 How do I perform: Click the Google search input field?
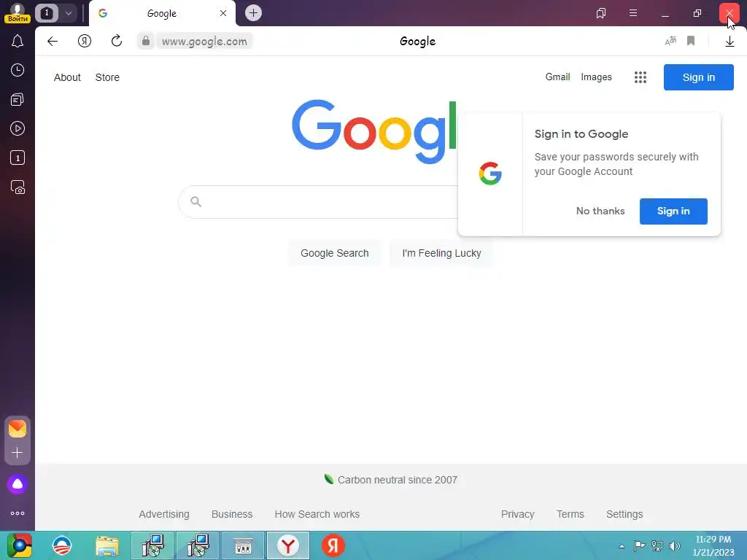[318, 202]
